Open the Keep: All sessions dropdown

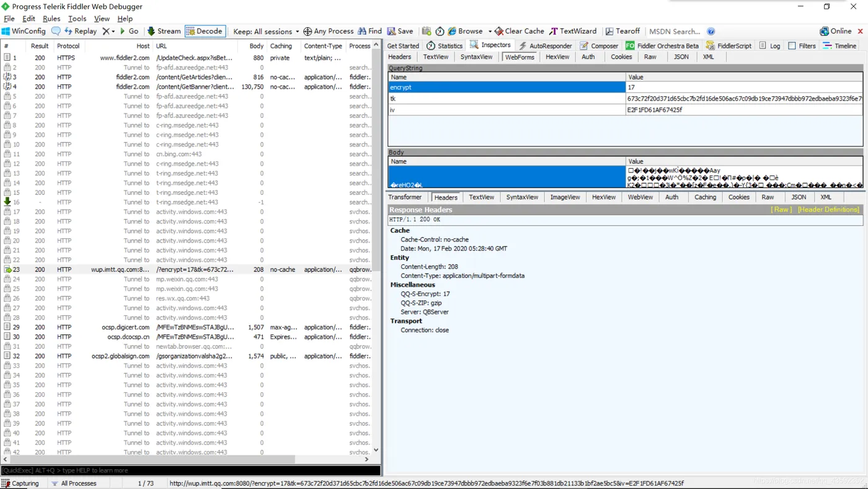pos(266,31)
